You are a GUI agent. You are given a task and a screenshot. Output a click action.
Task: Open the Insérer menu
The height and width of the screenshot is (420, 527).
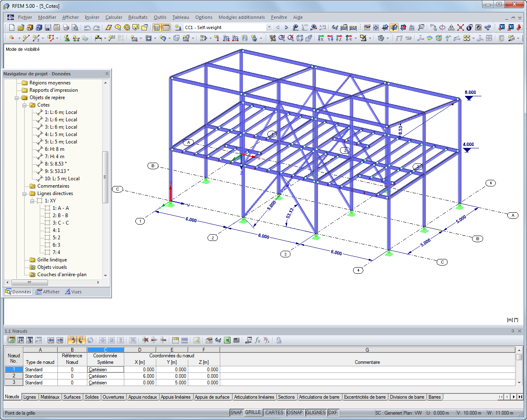click(92, 17)
